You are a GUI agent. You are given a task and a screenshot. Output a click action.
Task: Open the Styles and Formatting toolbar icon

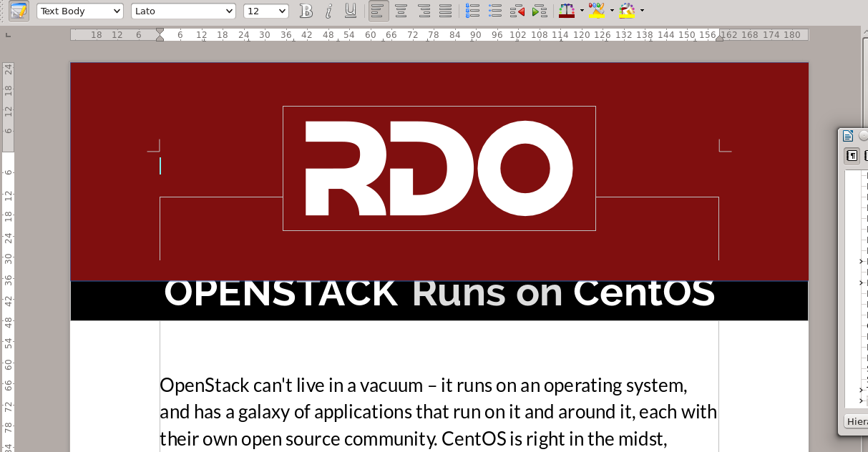[x=19, y=11]
